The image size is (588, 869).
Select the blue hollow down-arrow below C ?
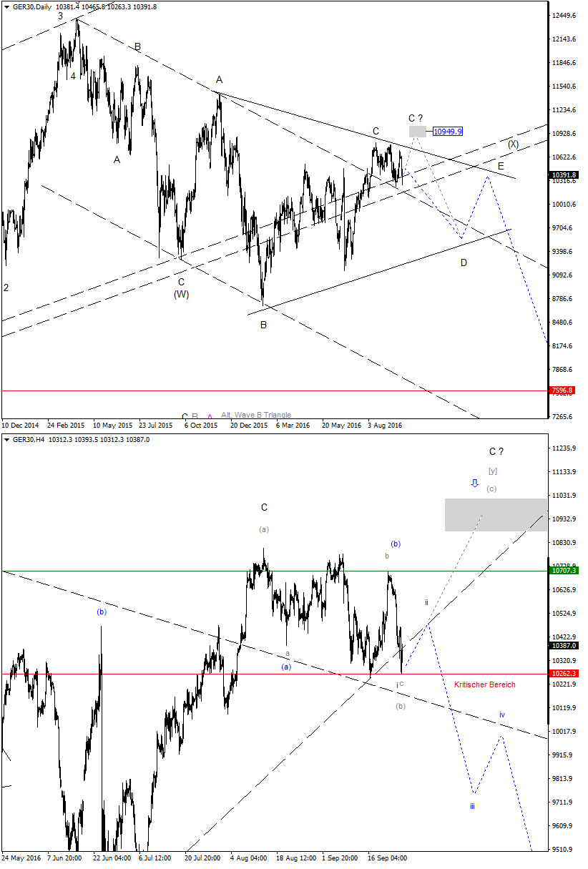pos(474,483)
